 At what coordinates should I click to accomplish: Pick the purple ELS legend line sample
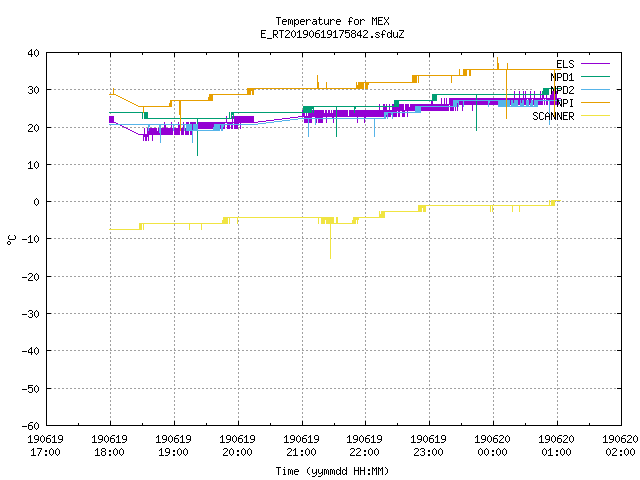point(595,64)
